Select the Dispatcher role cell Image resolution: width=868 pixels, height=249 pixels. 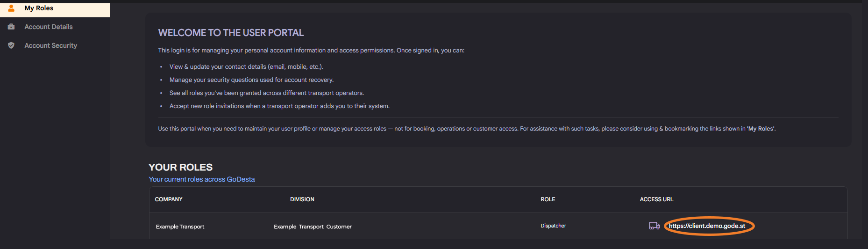[553, 226]
